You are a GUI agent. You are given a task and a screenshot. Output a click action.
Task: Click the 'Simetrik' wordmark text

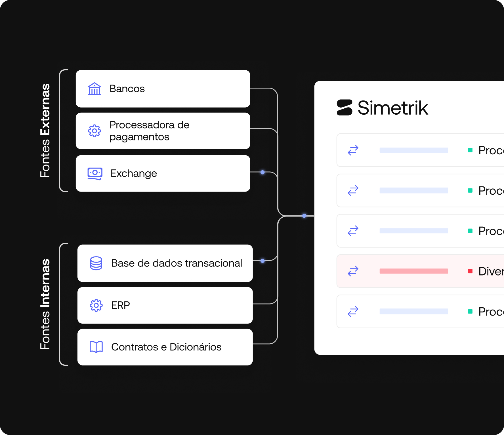pyautogui.click(x=393, y=108)
